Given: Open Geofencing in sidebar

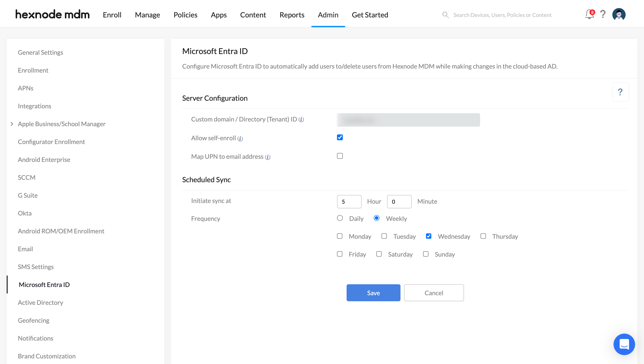Looking at the screenshot, I should point(34,320).
